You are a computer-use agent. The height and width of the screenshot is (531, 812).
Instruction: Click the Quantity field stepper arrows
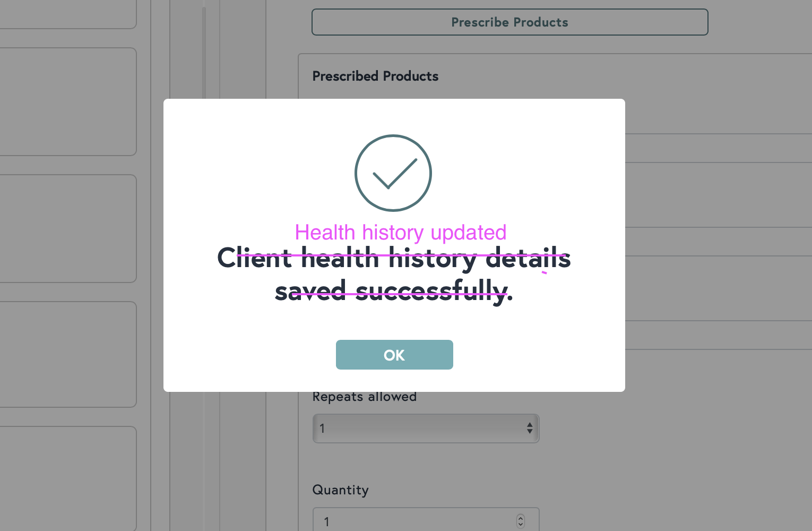click(520, 521)
